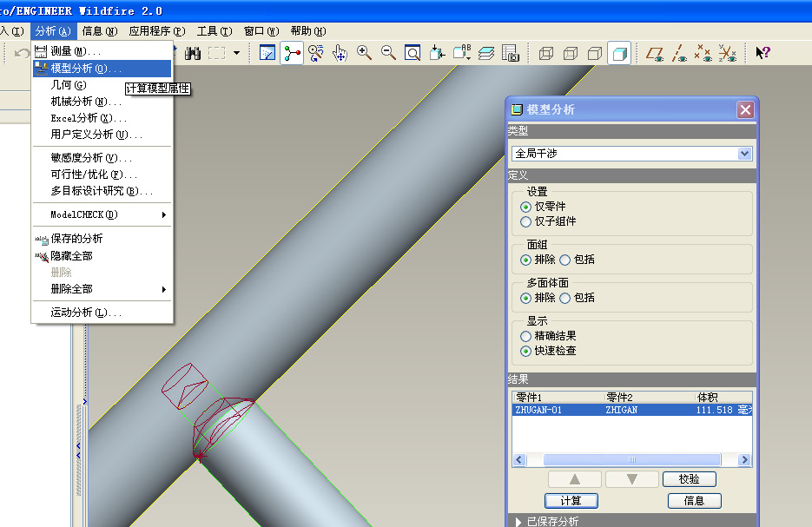The image size is (812, 527).
Task: Open the 信息 (Info) menu
Action: click(99, 31)
